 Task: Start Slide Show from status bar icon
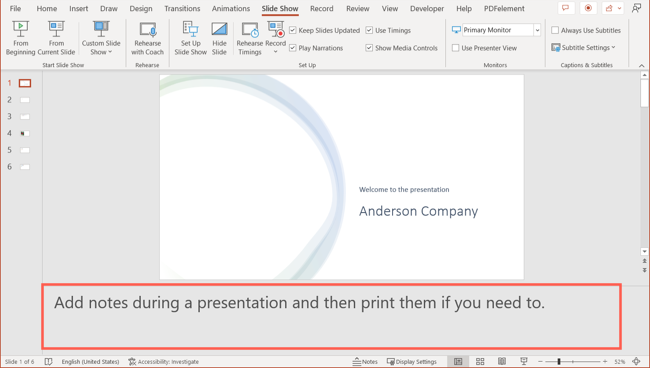524,361
